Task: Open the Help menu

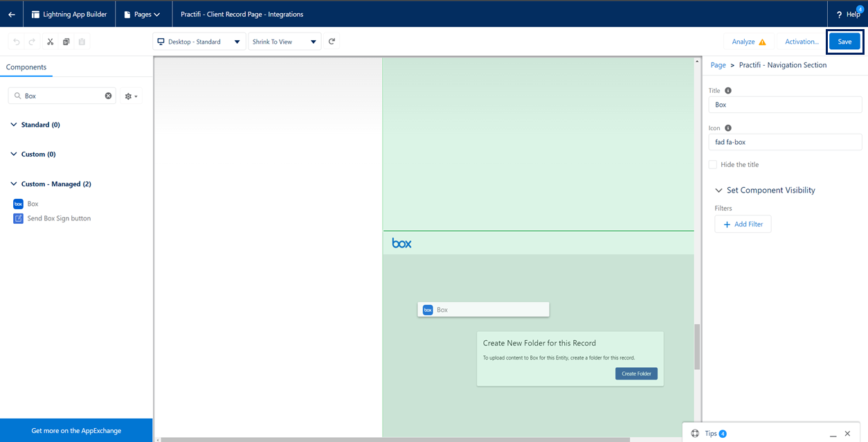Action: [x=848, y=14]
